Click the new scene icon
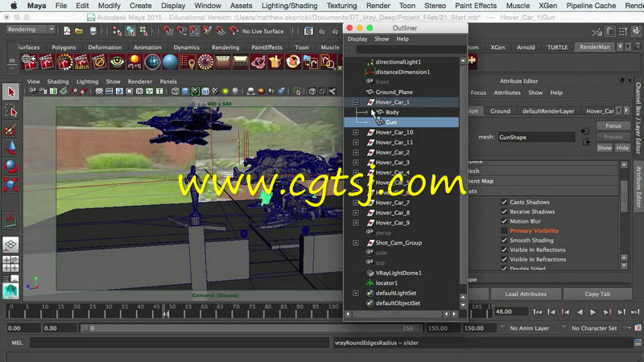 pos(67,31)
